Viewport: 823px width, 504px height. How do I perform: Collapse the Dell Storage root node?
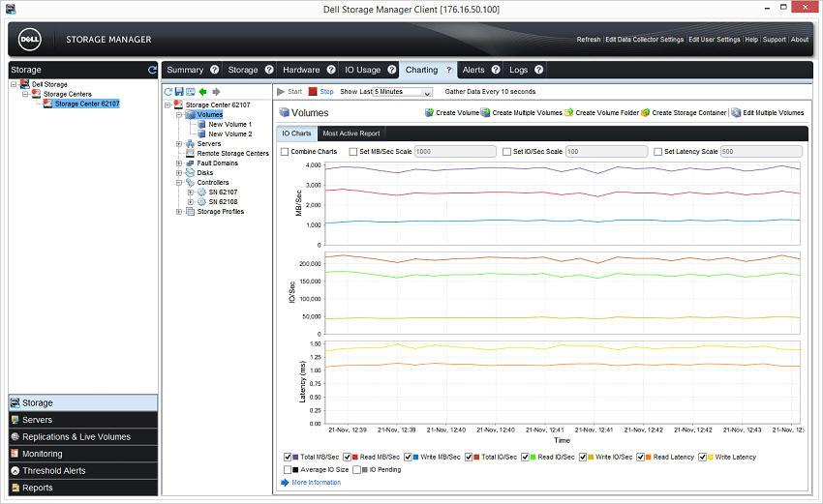(x=14, y=84)
